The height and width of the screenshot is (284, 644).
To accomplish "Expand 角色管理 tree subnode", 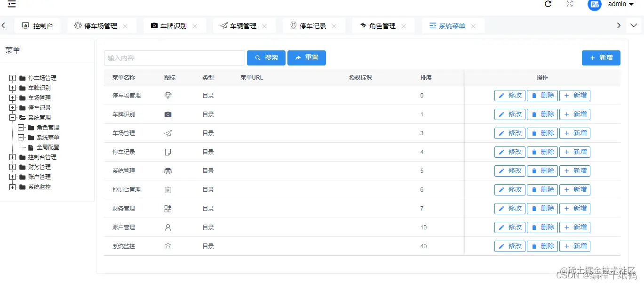I will pos(21,128).
